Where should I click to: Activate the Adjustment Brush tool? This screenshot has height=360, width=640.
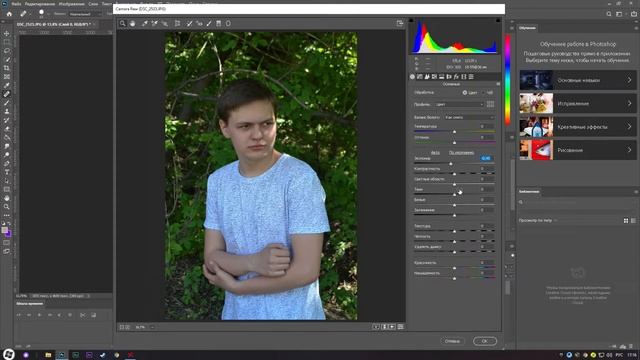point(209,24)
